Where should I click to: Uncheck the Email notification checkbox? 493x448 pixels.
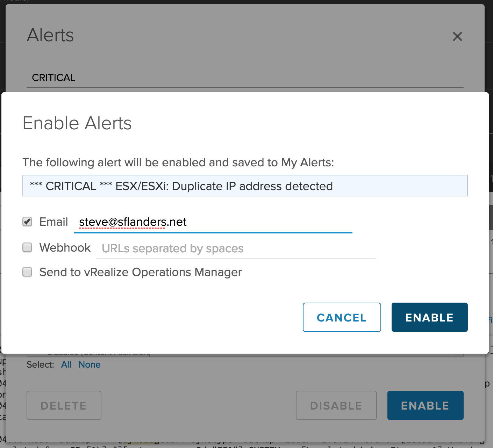coord(27,222)
